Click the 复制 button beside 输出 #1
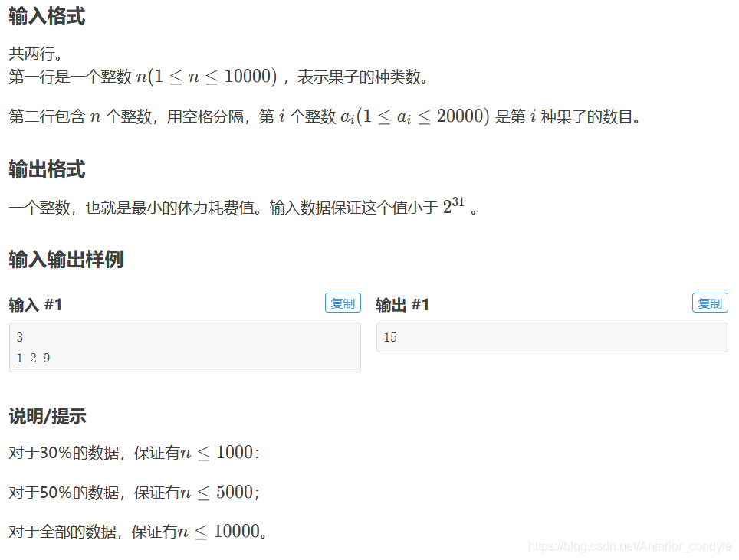 709,303
